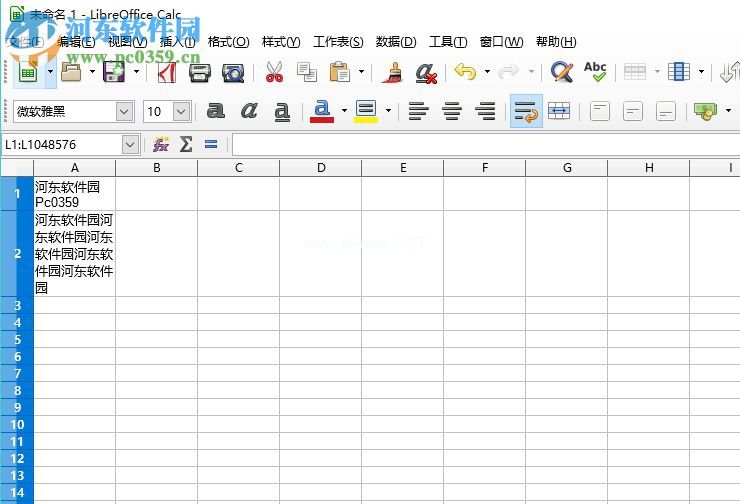Apply yellow background color
Viewport: 740px width, 504px height.
[x=366, y=111]
